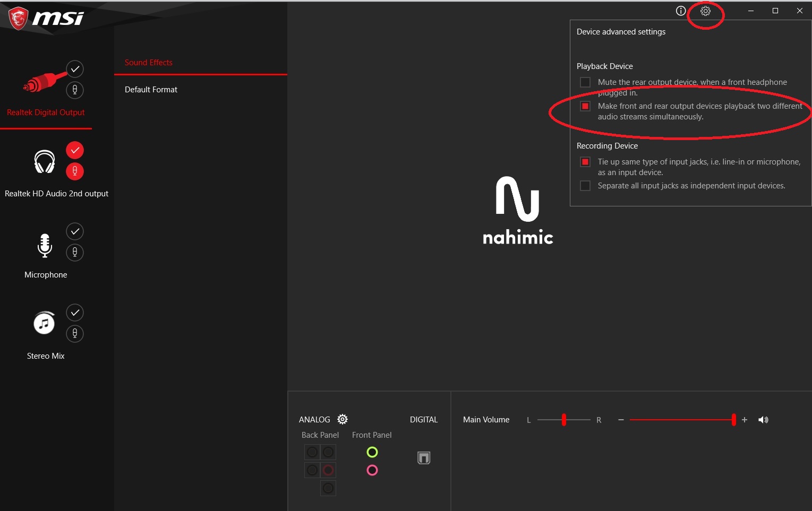Select the Microphone device icon
Image resolution: width=812 pixels, height=511 pixels.
45,245
